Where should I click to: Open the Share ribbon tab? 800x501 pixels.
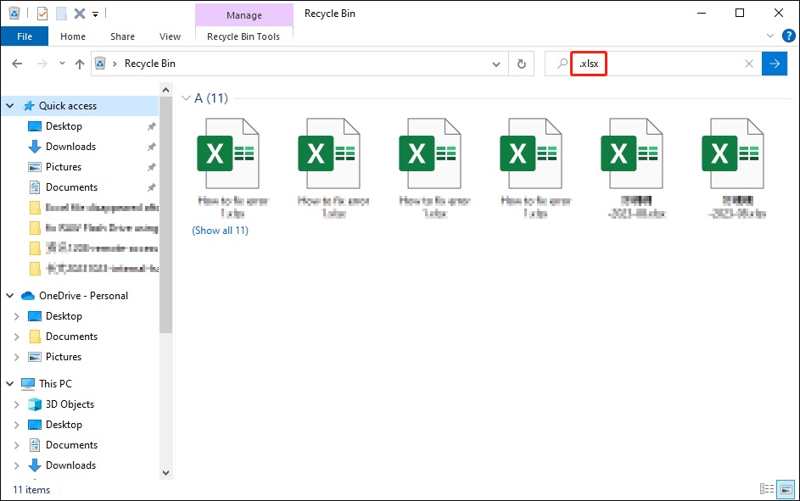tap(122, 36)
